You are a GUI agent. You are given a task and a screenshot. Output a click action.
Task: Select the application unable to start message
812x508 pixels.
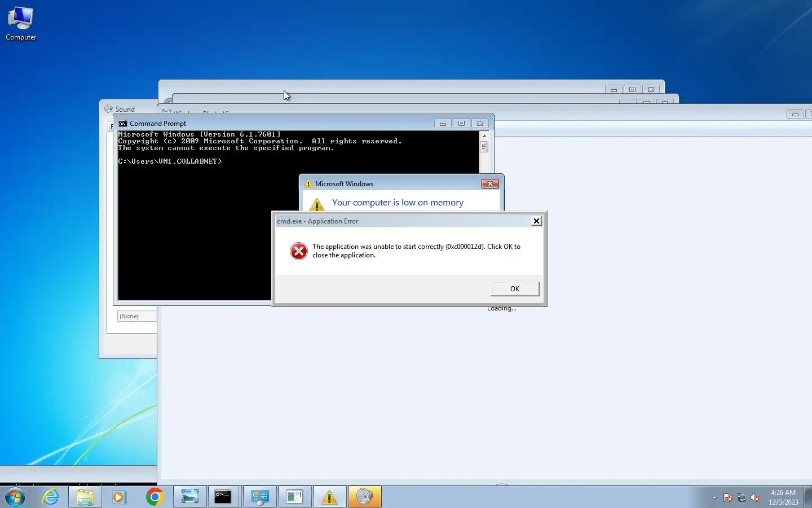(x=416, y=251)
